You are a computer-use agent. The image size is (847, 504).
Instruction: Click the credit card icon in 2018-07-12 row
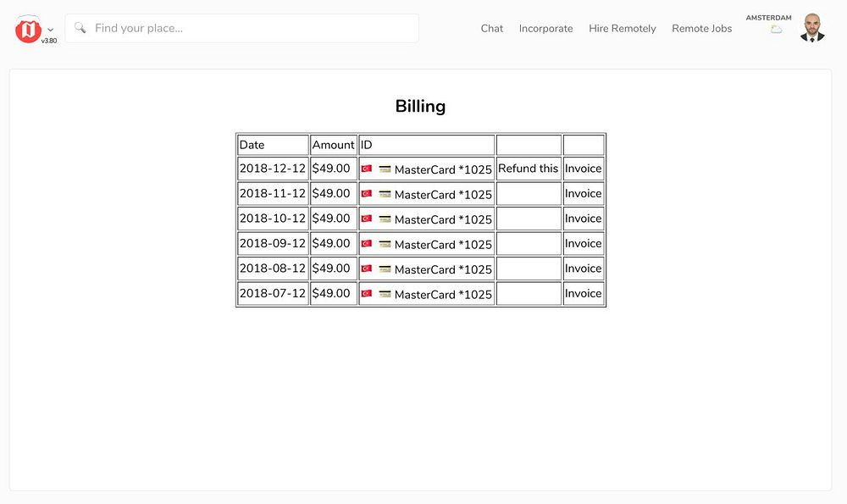[385, 294]
